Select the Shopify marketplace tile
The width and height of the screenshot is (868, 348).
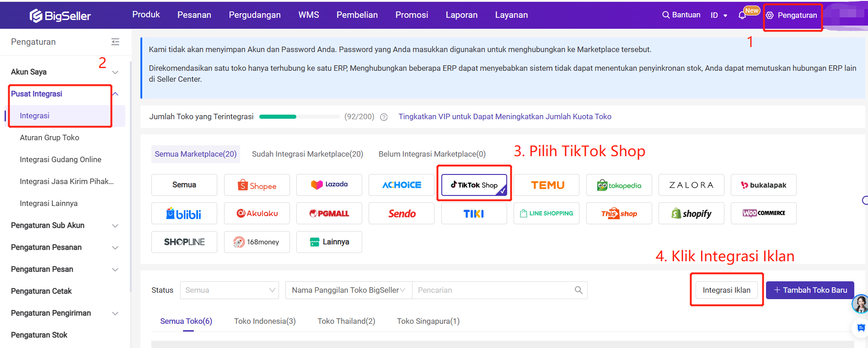pyautogui.click(x=691, y=213)
